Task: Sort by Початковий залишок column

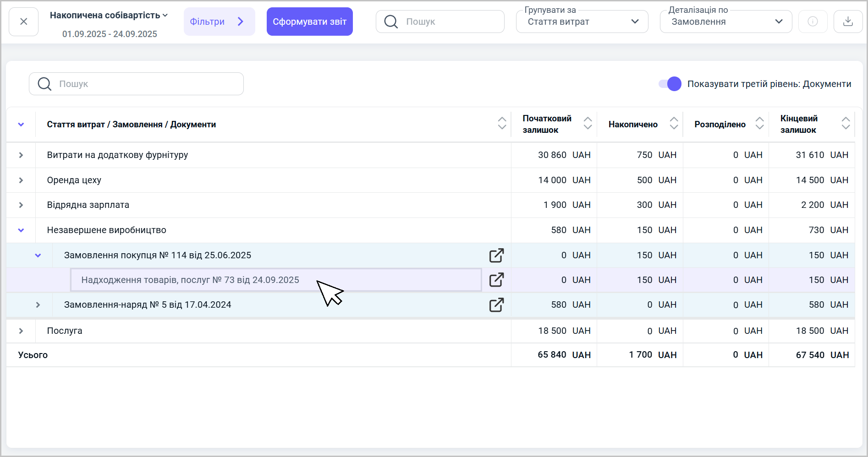Action: (588, 123)
